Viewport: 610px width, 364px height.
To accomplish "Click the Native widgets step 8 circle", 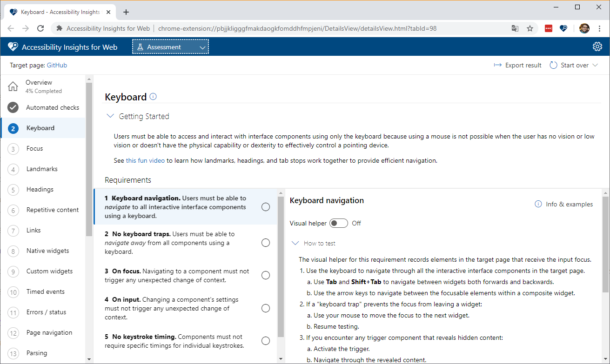I will [x=13, y=251].
